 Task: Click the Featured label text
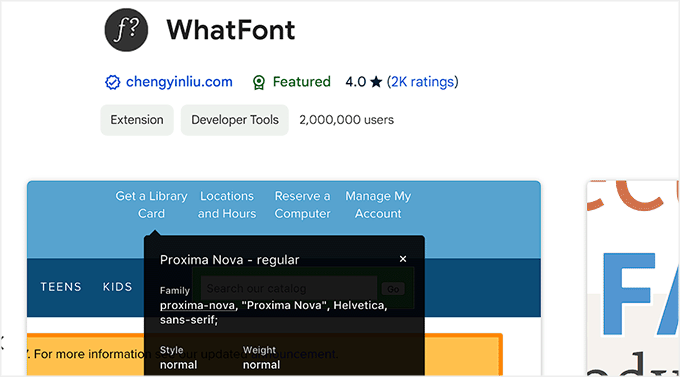coord(301,82)
